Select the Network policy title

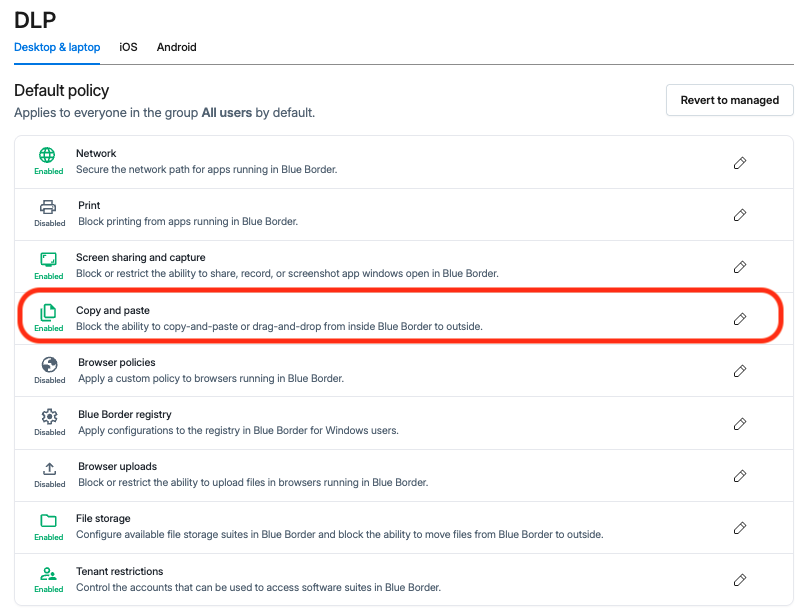(x=96, y=153)
